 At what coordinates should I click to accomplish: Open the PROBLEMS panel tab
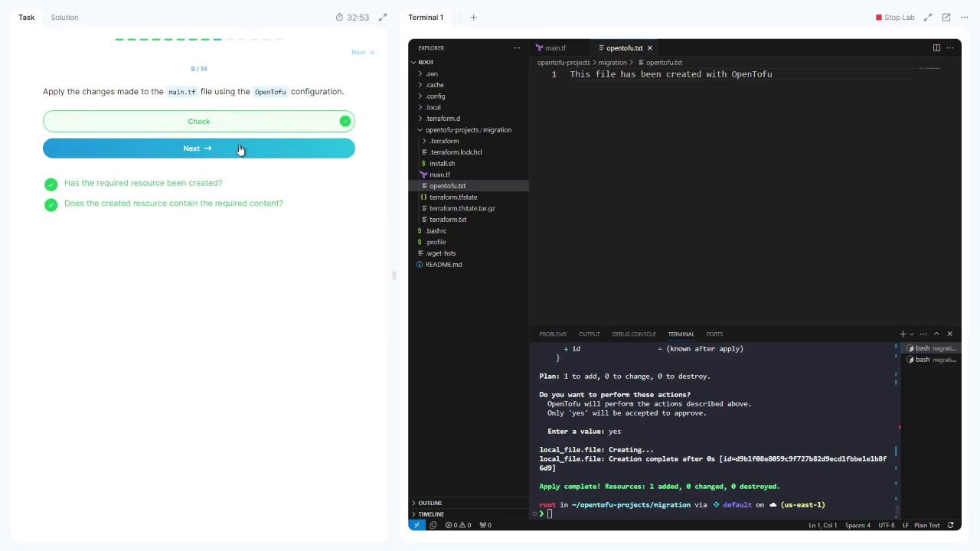click(552, 334)
